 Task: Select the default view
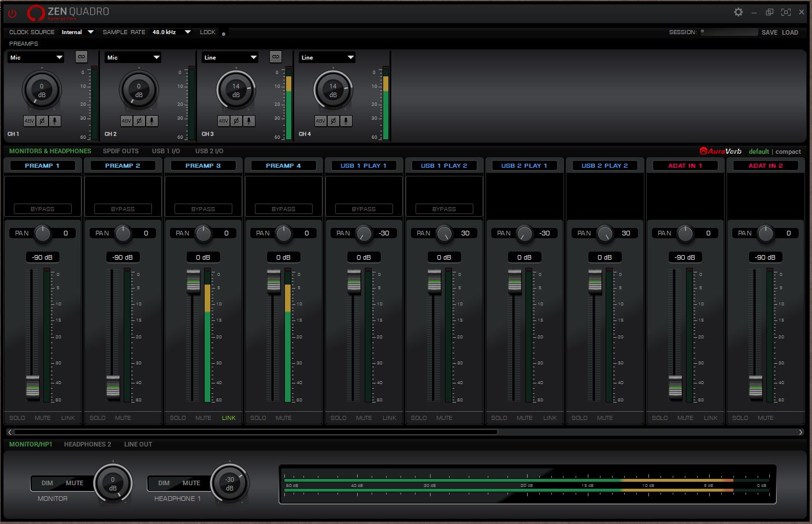tap(759, 152)
